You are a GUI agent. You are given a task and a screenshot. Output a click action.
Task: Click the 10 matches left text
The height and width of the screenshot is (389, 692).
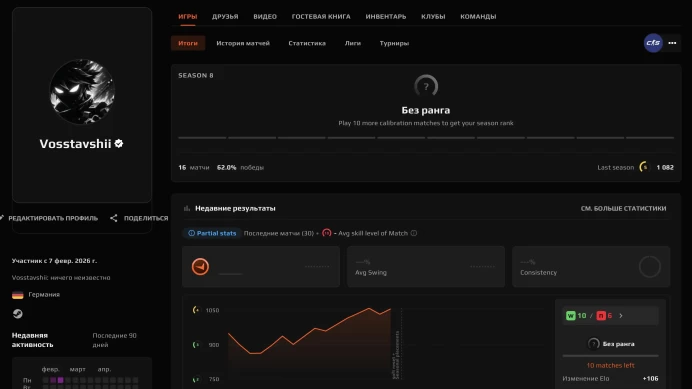pyautogui.click(x=610, y=365)
